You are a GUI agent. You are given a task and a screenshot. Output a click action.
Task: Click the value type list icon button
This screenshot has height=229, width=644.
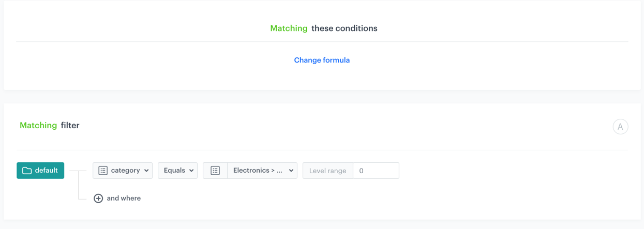click(x=215, y=171)
